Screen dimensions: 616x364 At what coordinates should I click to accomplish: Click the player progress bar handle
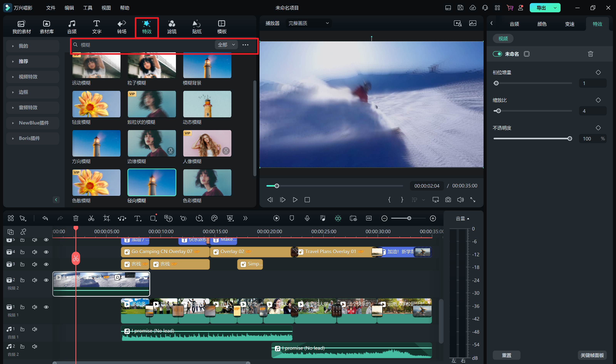[x=277, y=186]
